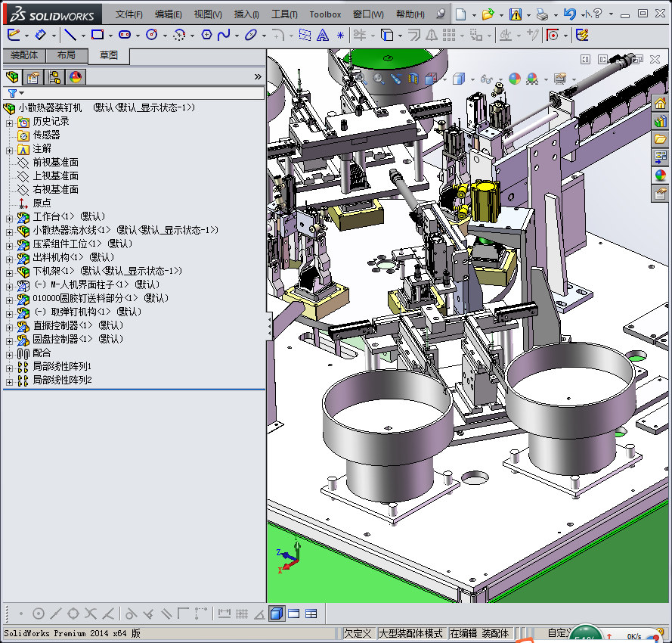The width and height of the screenshot is (672, 643).
Task: Switch to the 装配体 tab
Action: 23,55
